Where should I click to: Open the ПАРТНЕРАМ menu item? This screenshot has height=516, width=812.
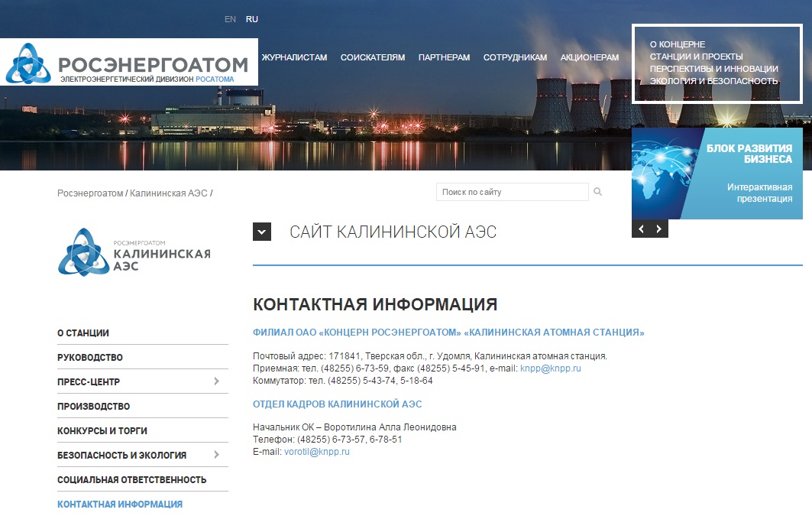tap(445, 57)
